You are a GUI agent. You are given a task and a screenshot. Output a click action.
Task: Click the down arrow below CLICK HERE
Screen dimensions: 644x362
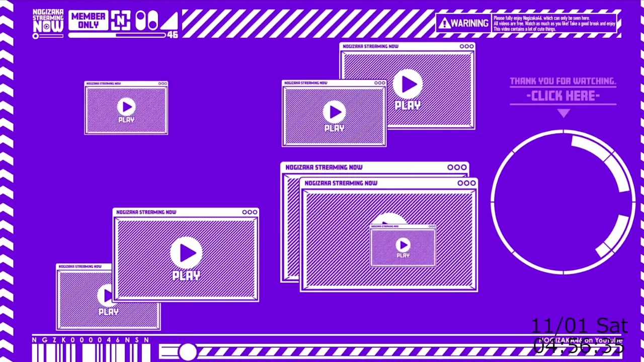563,114
